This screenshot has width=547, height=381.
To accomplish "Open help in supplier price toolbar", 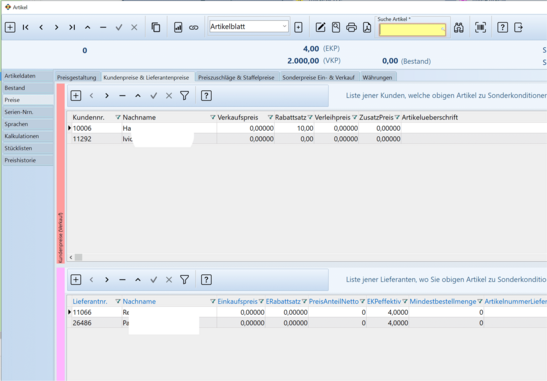I will pos(206,279).
